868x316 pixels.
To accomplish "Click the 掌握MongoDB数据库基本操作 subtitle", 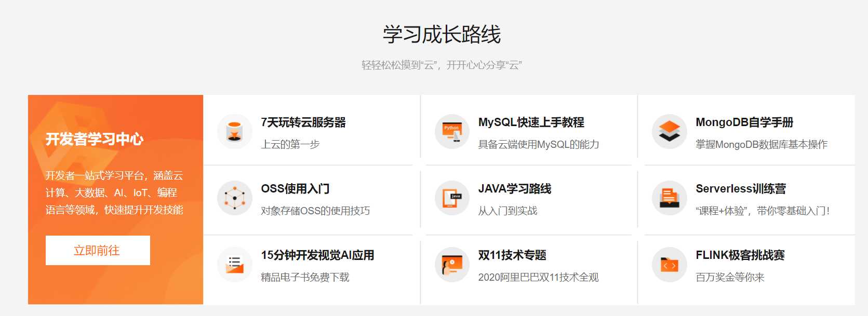I will click(x=762, y=144).
